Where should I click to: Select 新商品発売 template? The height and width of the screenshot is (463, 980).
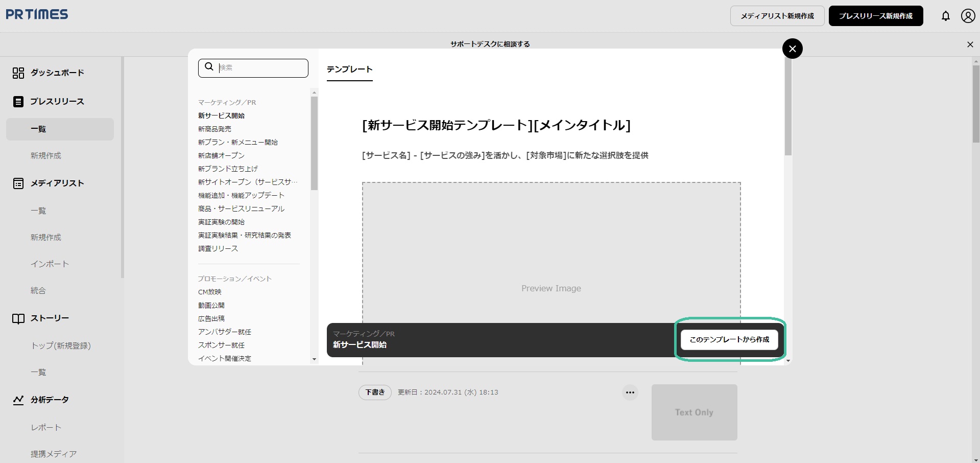(x=214, y=129)
